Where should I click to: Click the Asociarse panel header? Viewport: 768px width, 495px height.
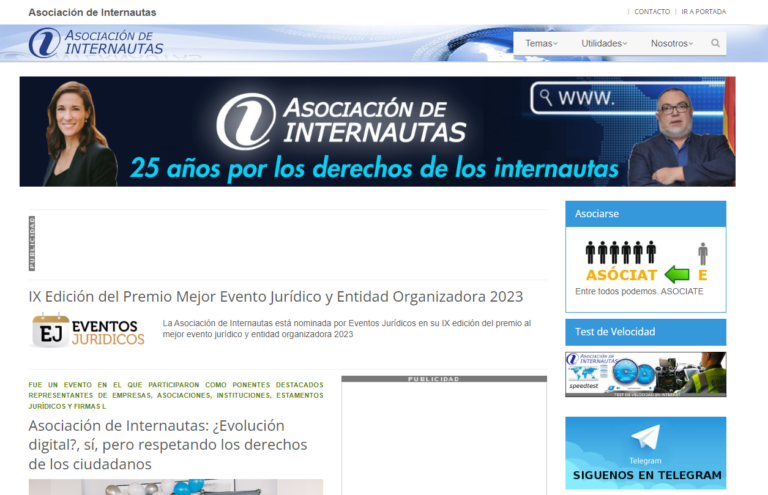click(x=645, y=214)
